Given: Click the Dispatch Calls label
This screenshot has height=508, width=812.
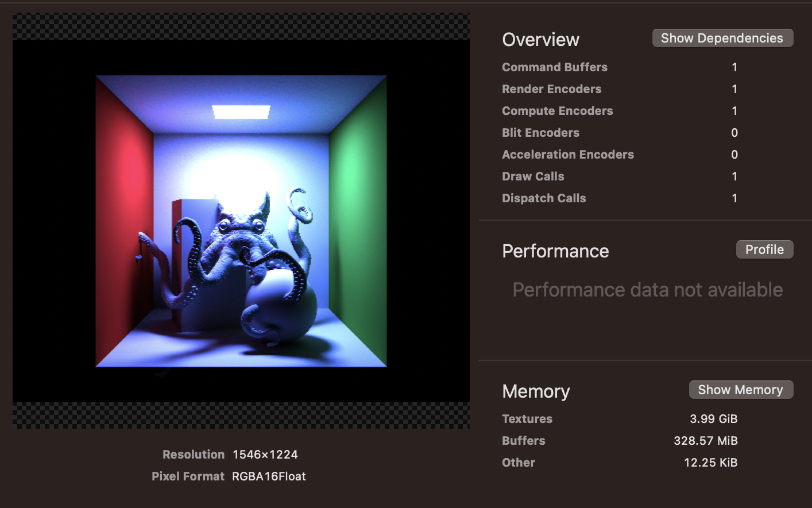Looking at the screenshot, I should [544, 198].
